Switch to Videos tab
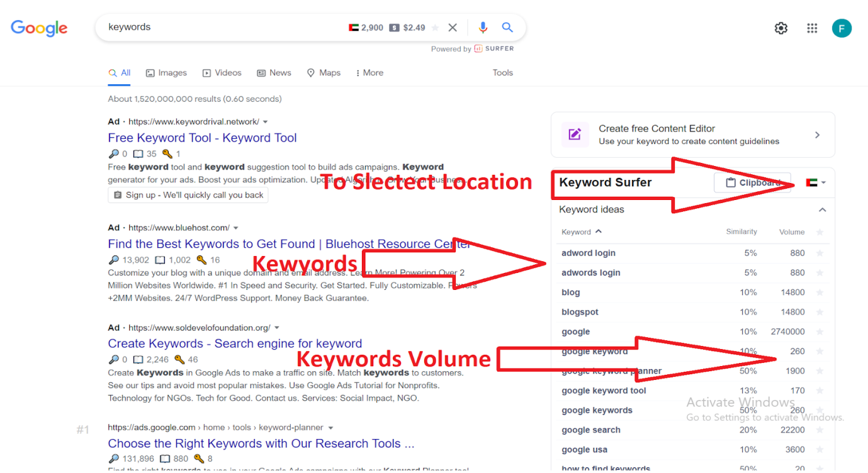 222,73
